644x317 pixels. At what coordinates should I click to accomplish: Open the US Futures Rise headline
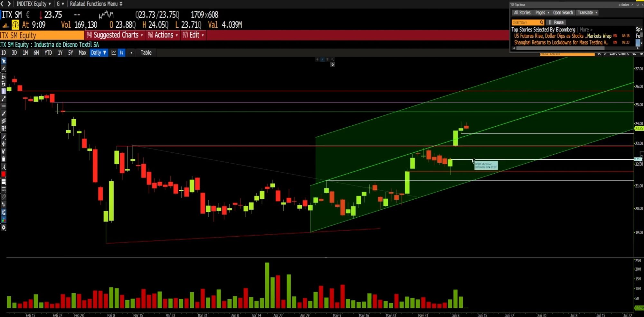tap(563, 36)
